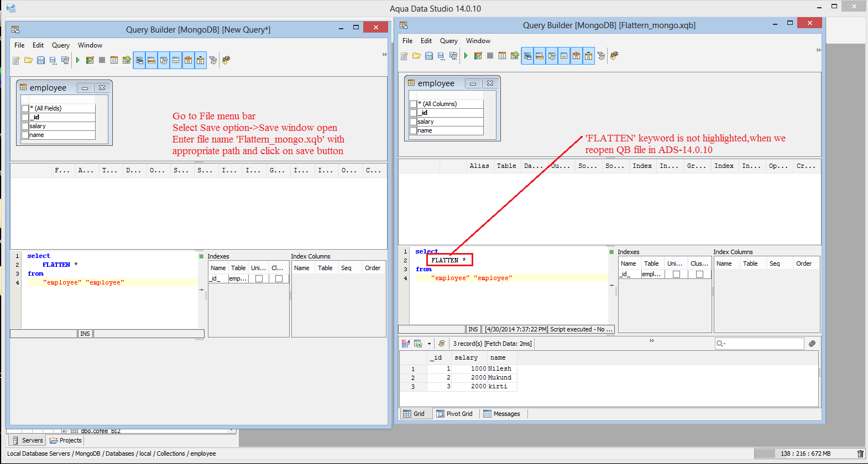
Task: Open search options dropdown in results filter box
Action: click(721, 344)
